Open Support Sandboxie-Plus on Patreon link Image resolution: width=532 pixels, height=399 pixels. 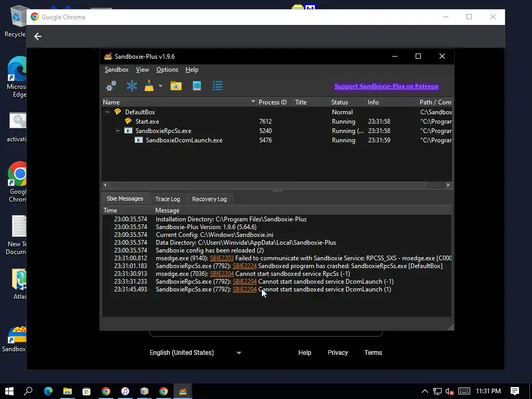point(386,86)
